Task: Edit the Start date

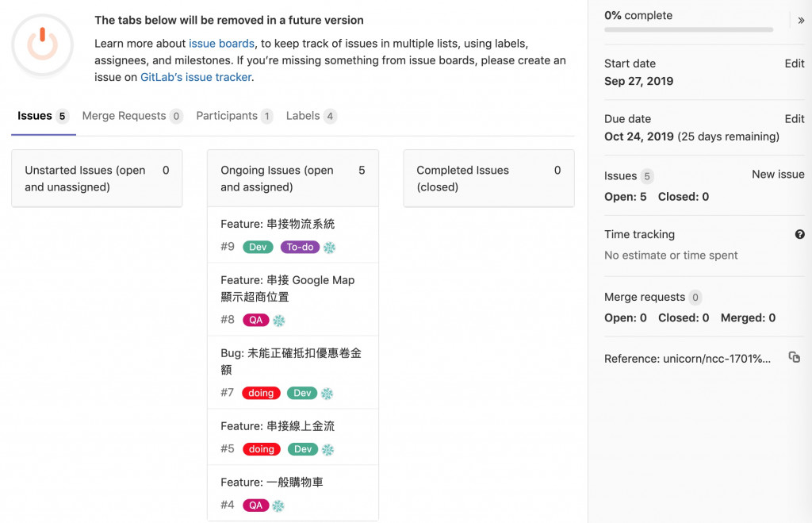Action: [794, 63]
